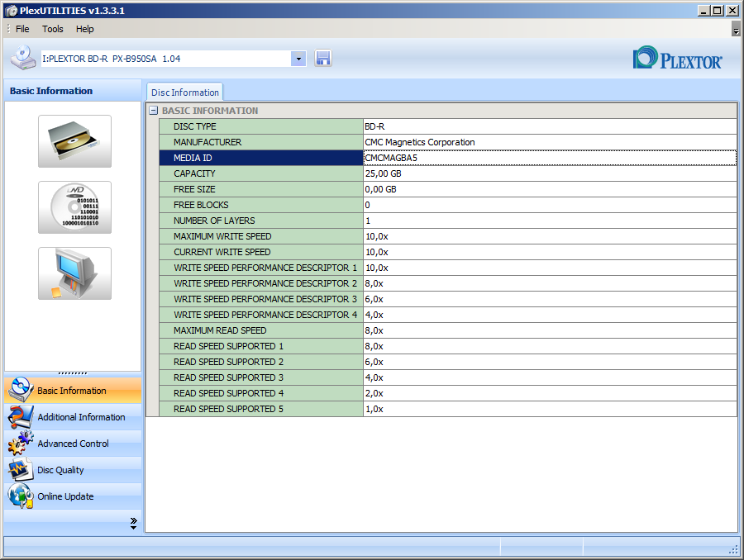Select WRITE SPEED PERFORMANCE DESCRIPTOR 3 row
The height and width of the screenshot is (560, 744).
[x=261, y=299]
